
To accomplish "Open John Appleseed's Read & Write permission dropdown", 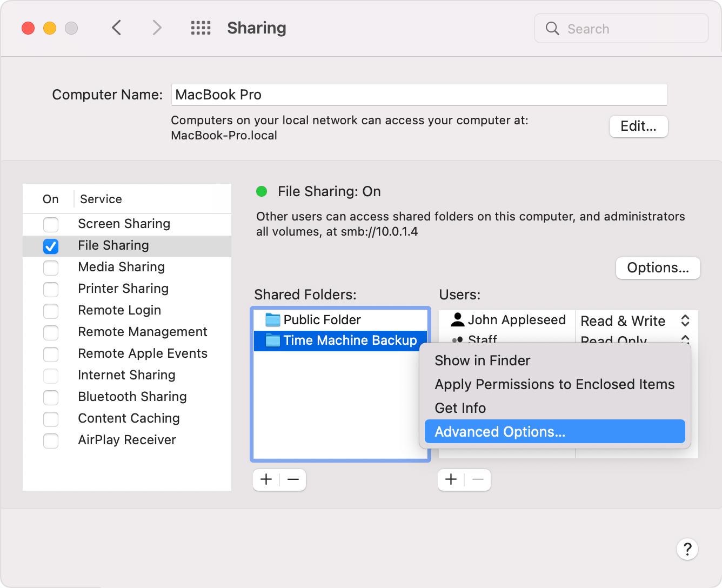I will click(x=685, y=320).
